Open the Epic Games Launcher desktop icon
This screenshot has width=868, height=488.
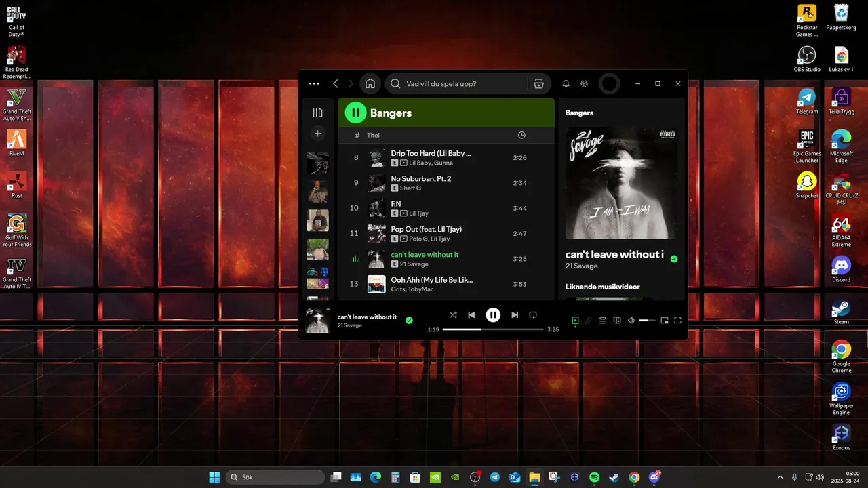(x=807, y=146)
